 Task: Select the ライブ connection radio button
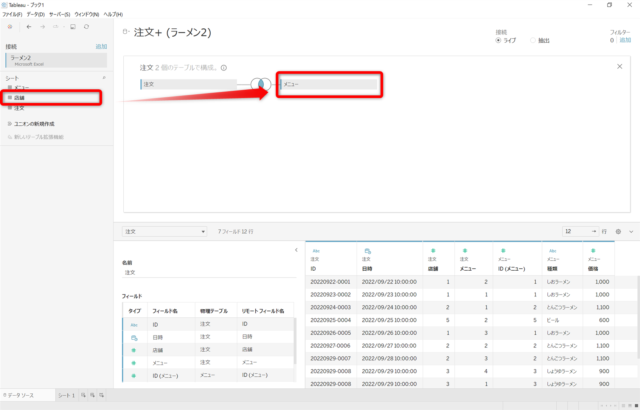498,40
